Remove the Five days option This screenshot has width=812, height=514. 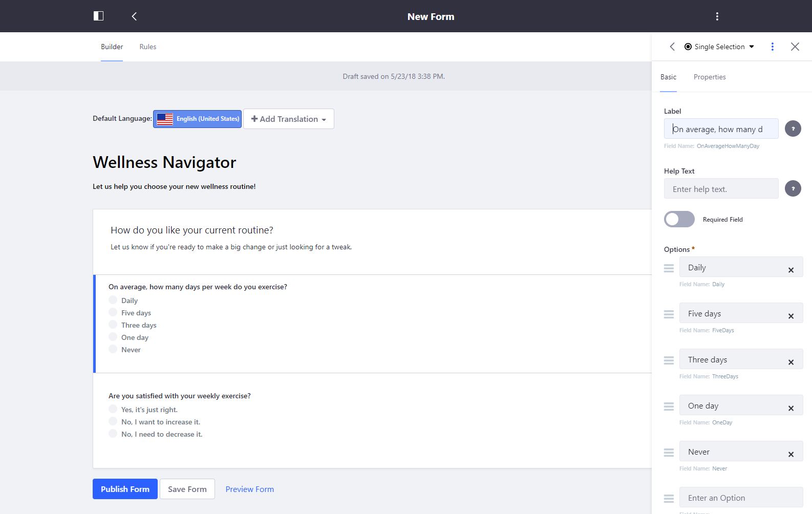pyautogui.click(x=791, y=316)
